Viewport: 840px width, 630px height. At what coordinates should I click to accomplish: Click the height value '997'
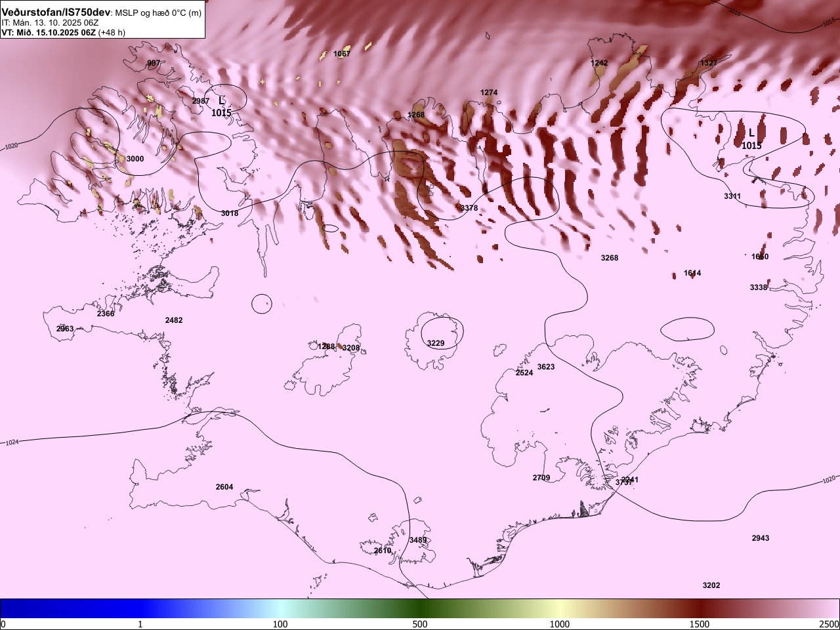(154, 64)
